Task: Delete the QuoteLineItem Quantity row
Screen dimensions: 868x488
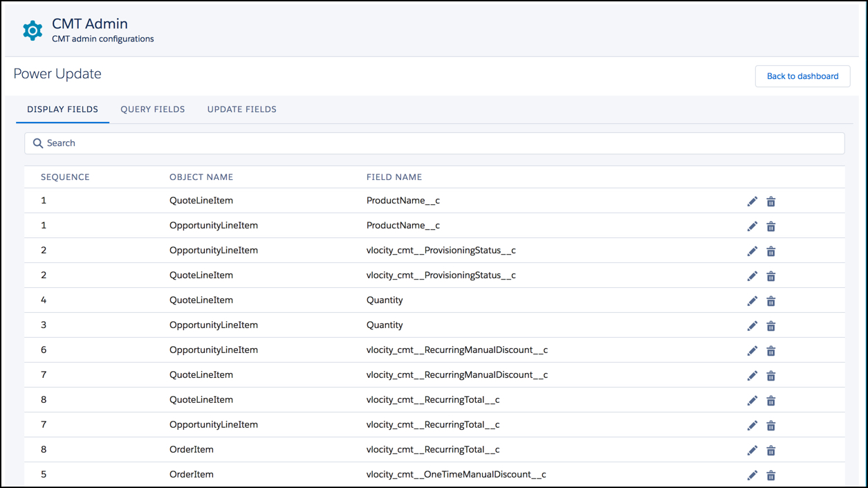Action: point(771,301)
